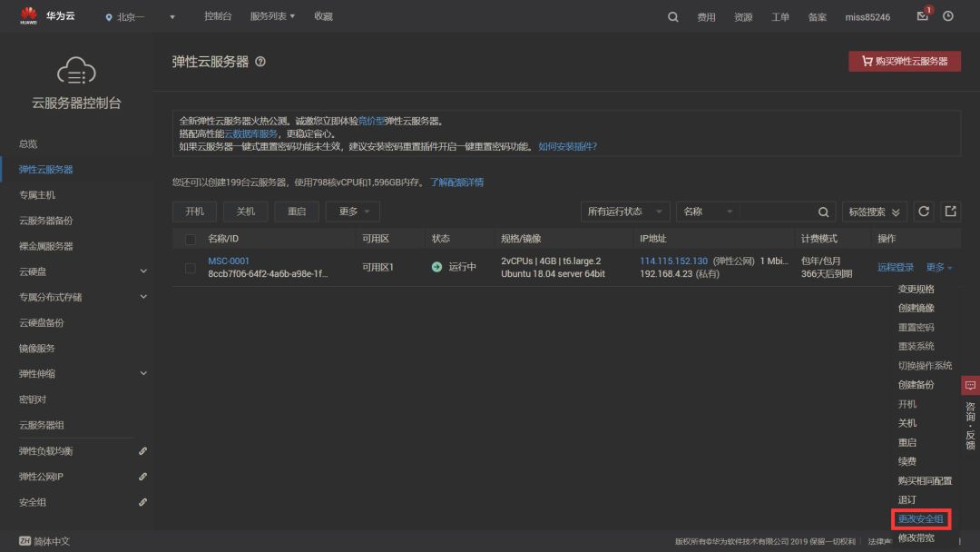
Task: Click the running status icon for MSC-0001
Action: pyautogui.click(x=436, y=267)
